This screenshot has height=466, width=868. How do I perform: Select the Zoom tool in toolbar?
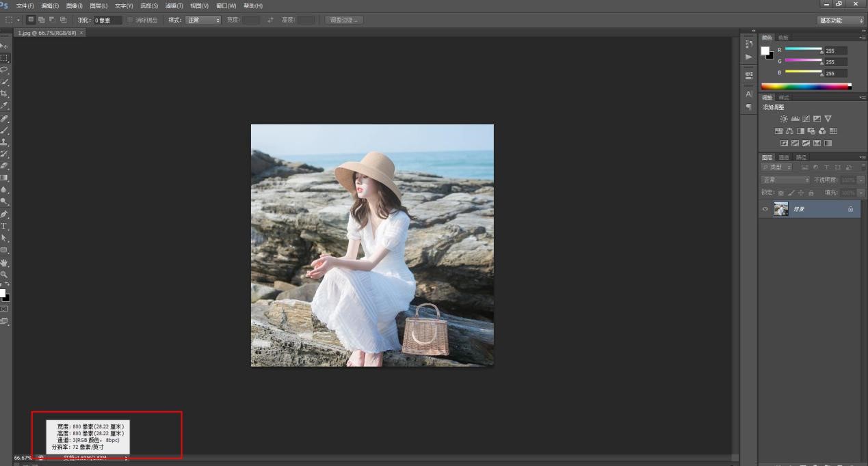4,274
